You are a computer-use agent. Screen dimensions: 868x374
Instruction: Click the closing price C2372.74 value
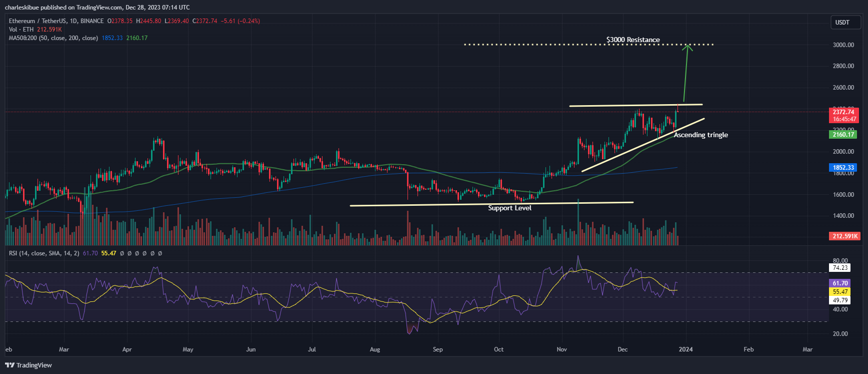[x=205, y=21]
